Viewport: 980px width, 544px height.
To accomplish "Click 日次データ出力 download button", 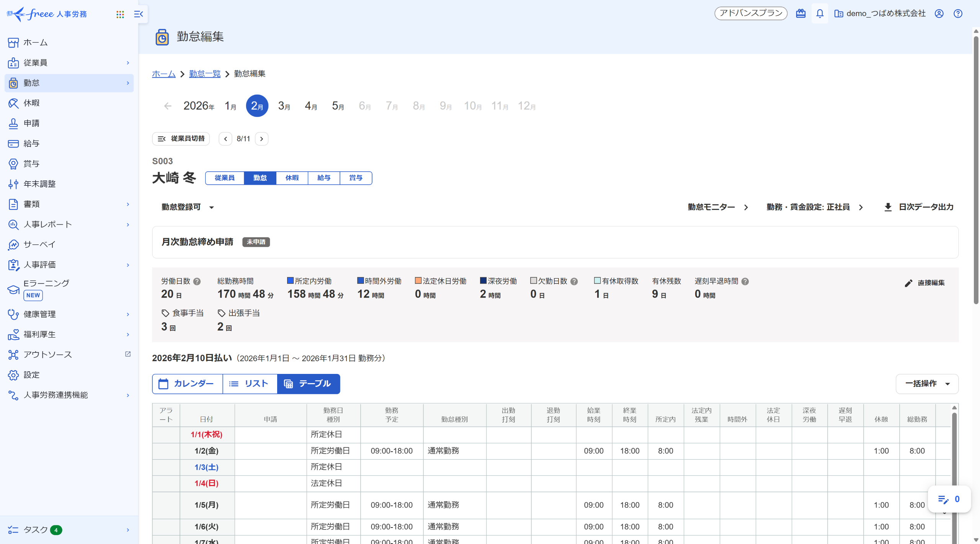I will click(x=919, y=207).
